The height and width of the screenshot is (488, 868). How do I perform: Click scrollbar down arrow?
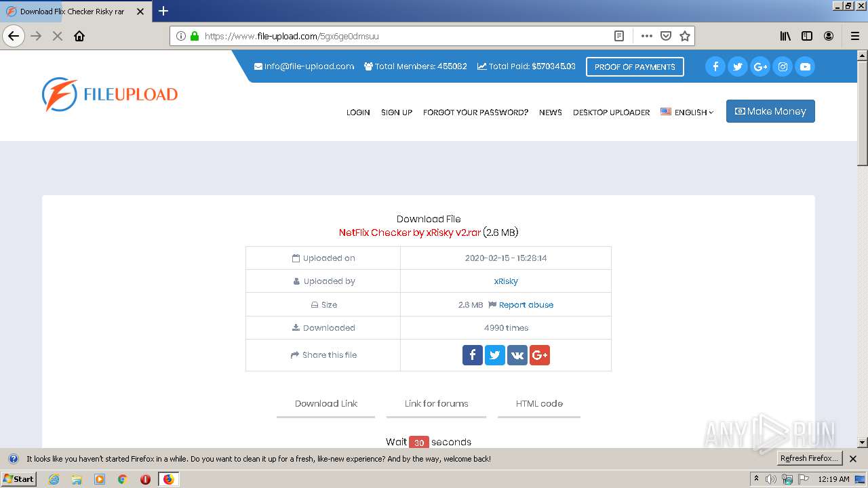(863, 443)
